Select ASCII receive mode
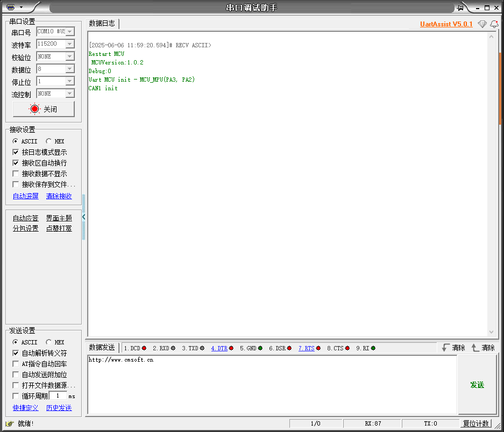 [x=15, y=141]
